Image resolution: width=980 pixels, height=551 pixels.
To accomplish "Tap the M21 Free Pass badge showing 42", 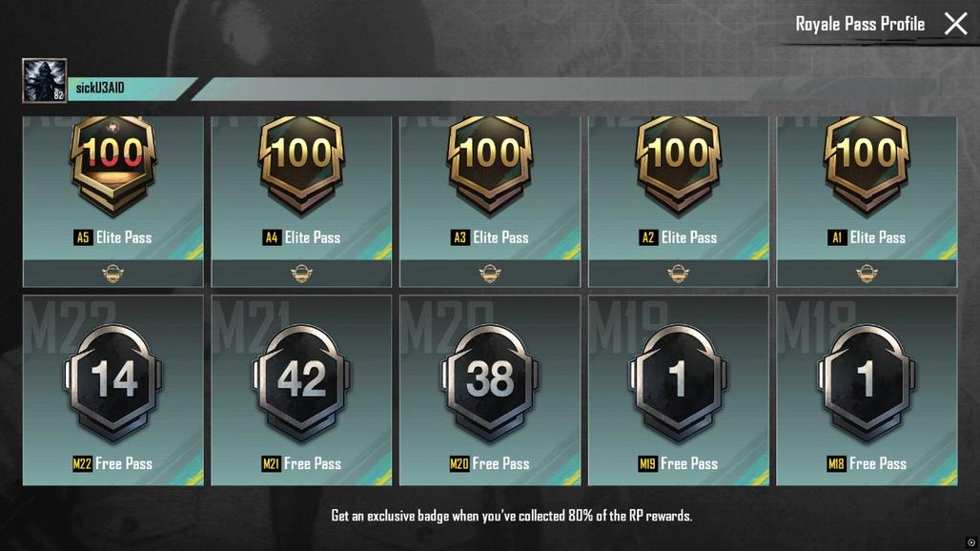I will 301,381.
